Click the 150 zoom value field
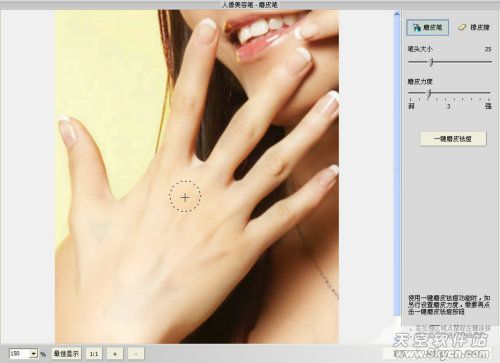 [20, 353]
